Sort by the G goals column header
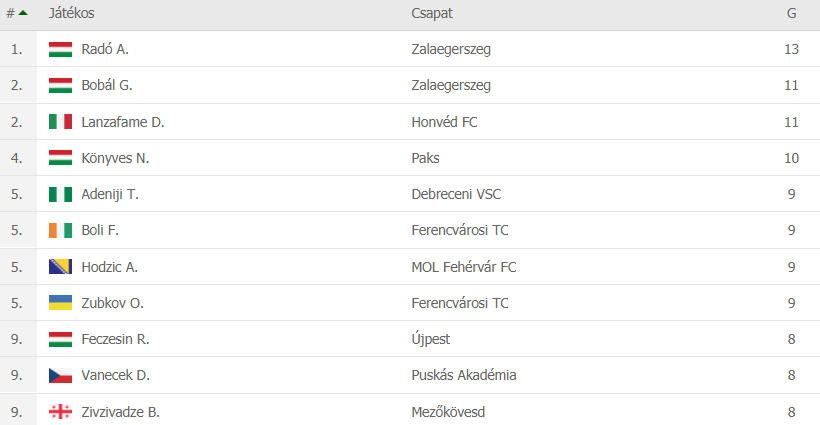Image resolution: width=820 pixels, height=425 pixels. (791, 13)
